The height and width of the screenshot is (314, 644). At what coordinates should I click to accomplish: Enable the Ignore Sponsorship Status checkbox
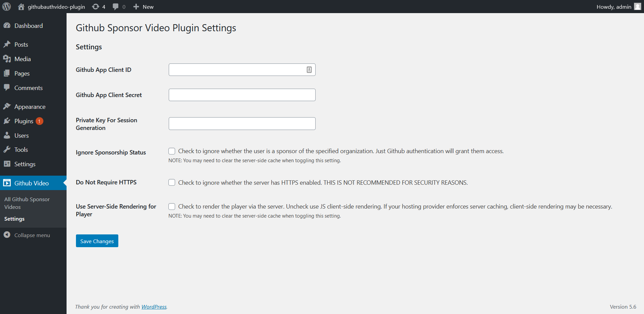point(172,151)
